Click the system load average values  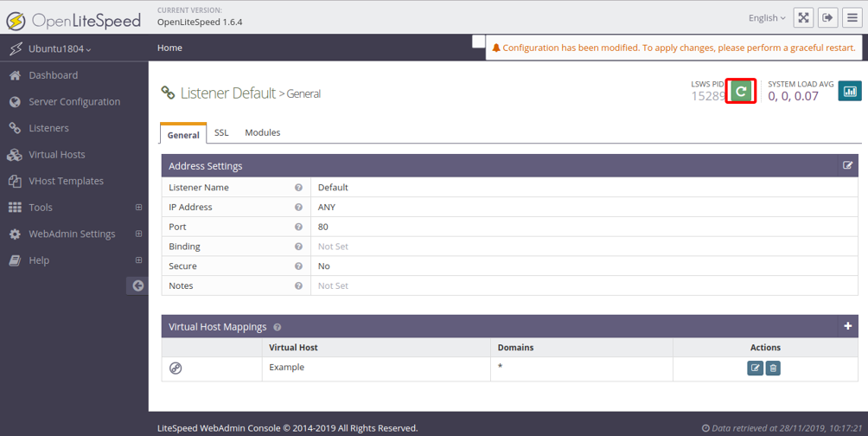(793, 96)
